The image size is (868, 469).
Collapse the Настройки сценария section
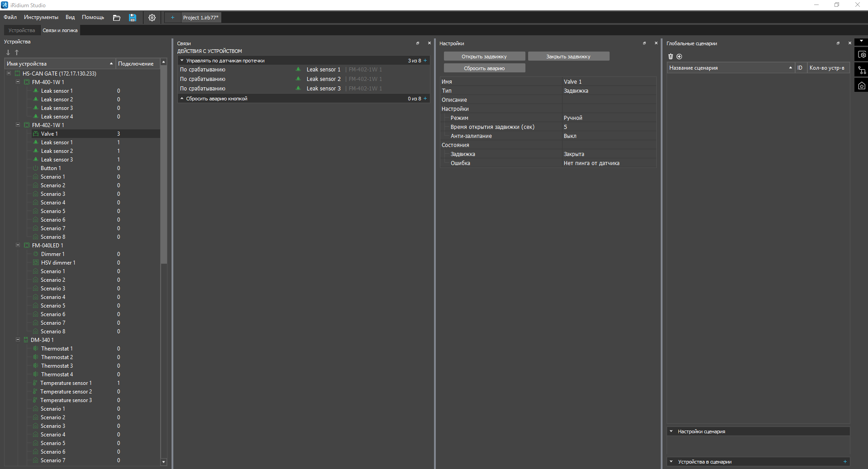(671, 431)
